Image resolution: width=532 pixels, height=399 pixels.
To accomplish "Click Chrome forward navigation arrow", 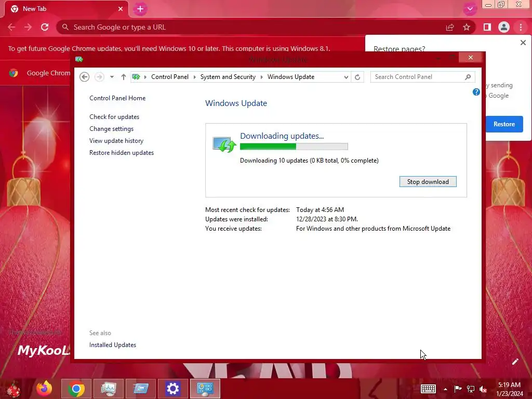I will [28, 27].
